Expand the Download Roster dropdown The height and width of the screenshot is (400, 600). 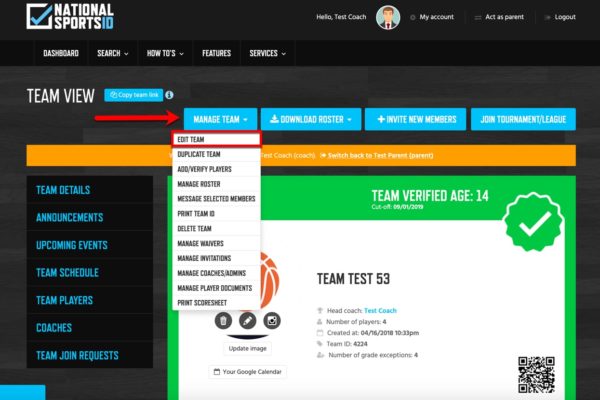coord(313,119)
